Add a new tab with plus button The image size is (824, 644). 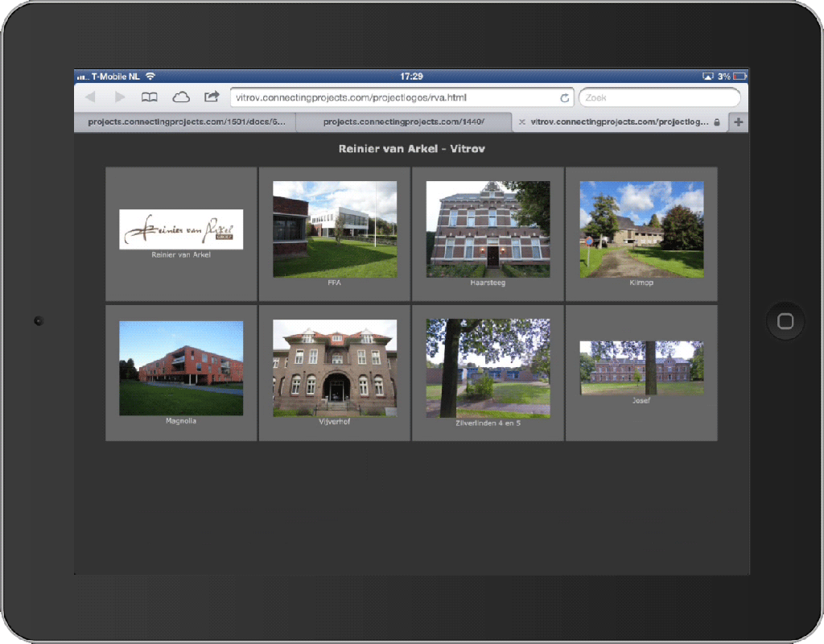(739, 122)
